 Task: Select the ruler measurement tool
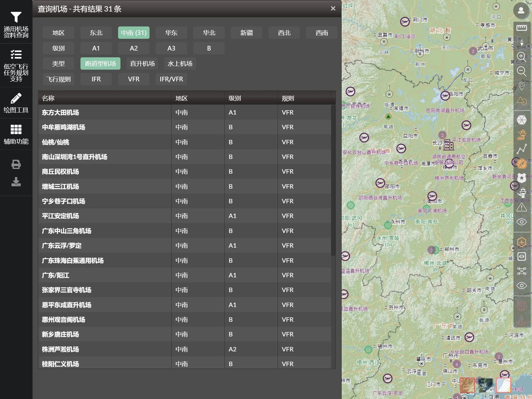coord(522,28)
